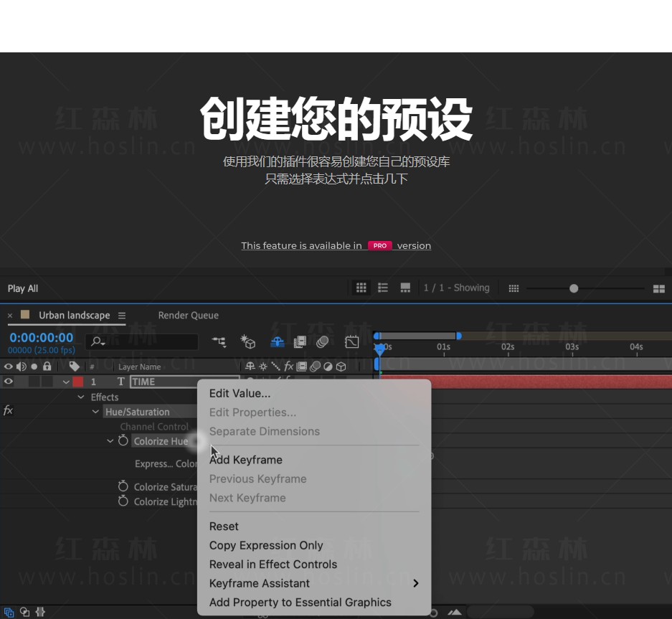Click the Solo dot column header icon
The image size is (672, 619).
(x=34, y=367)
